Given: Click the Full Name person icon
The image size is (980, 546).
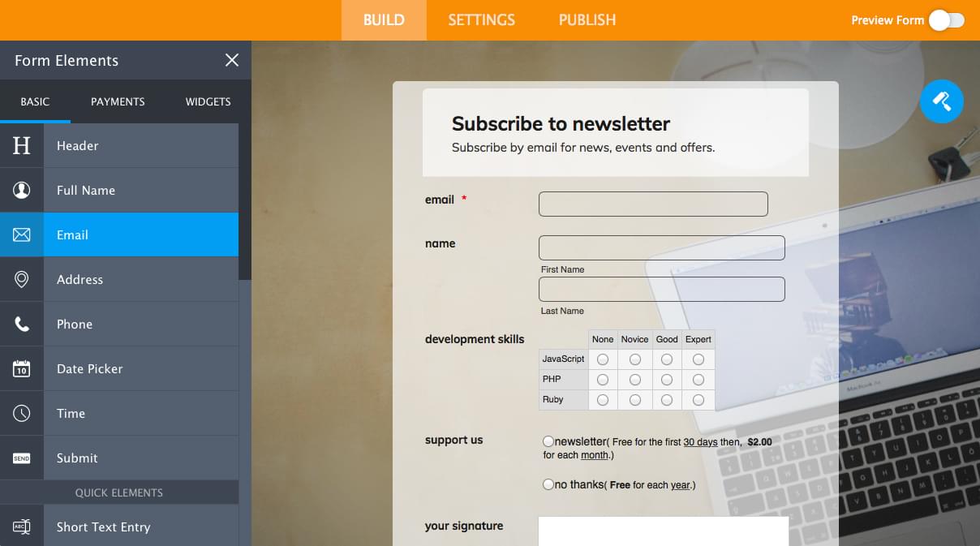Looking at the screenshot, I should click(22, 190).
